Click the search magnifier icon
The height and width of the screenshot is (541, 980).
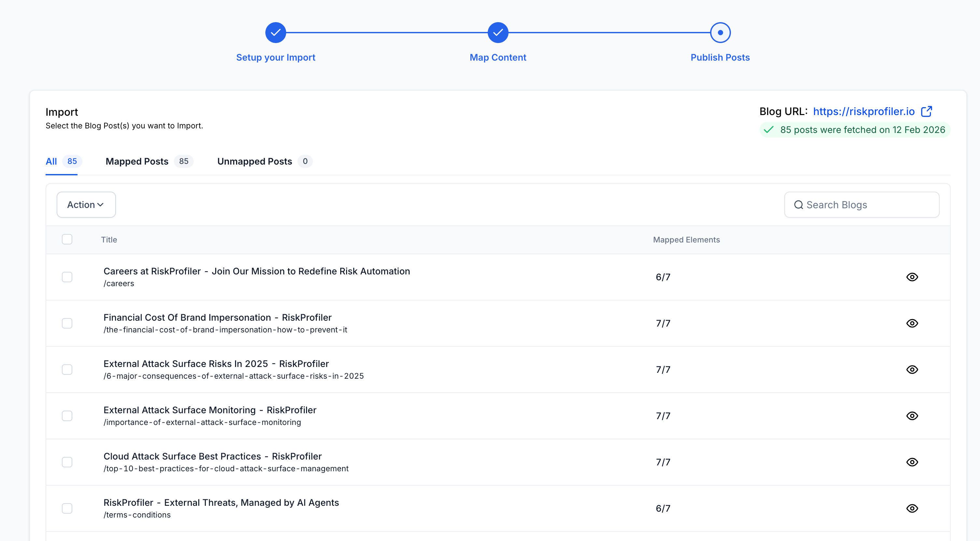pyautogui.click(x=798, y=205)
